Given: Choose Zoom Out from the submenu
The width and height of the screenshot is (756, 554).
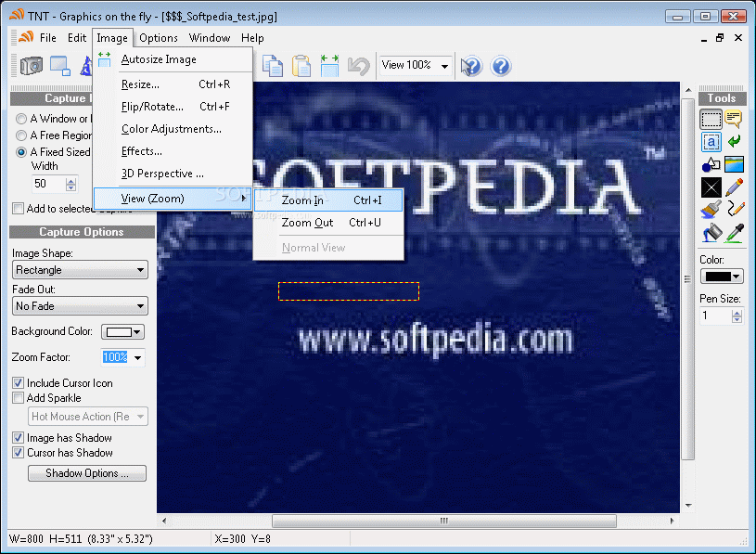Looking at the screenshot, I should point(328,223).
